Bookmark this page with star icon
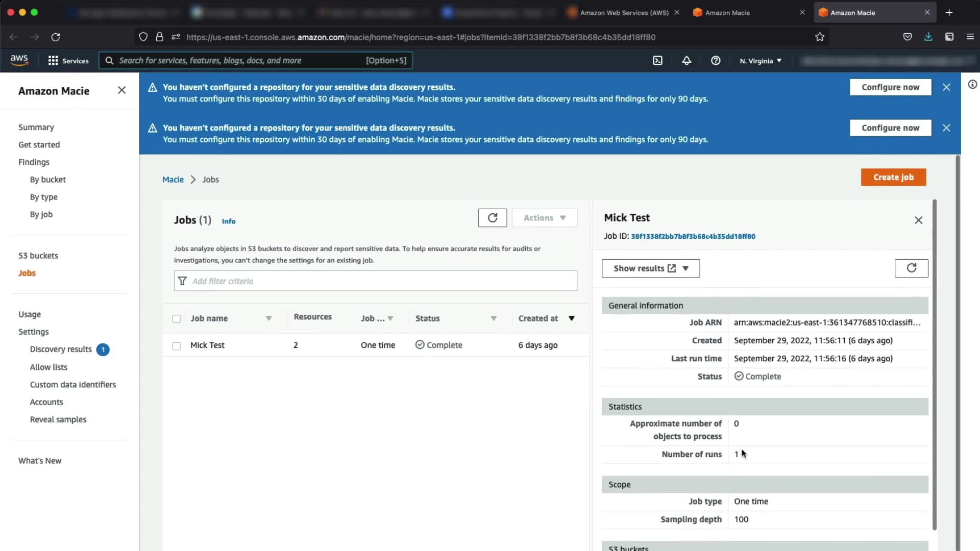Viewport: 980px width, 551px height. [820, 37]
